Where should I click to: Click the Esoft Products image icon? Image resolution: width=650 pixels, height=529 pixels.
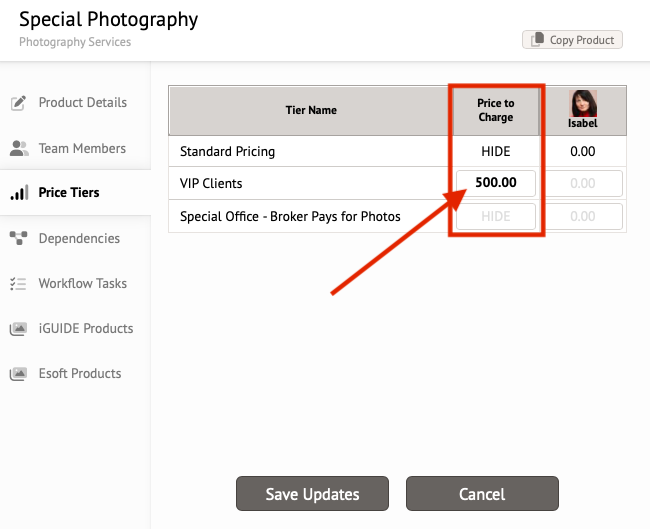[x=18, y=374]
